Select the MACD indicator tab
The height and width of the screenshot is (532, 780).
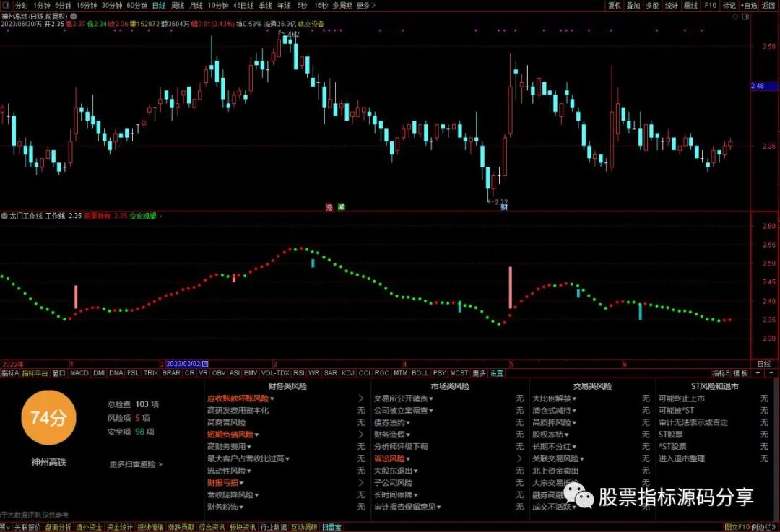pyautogui.click(x=79, y=373)
